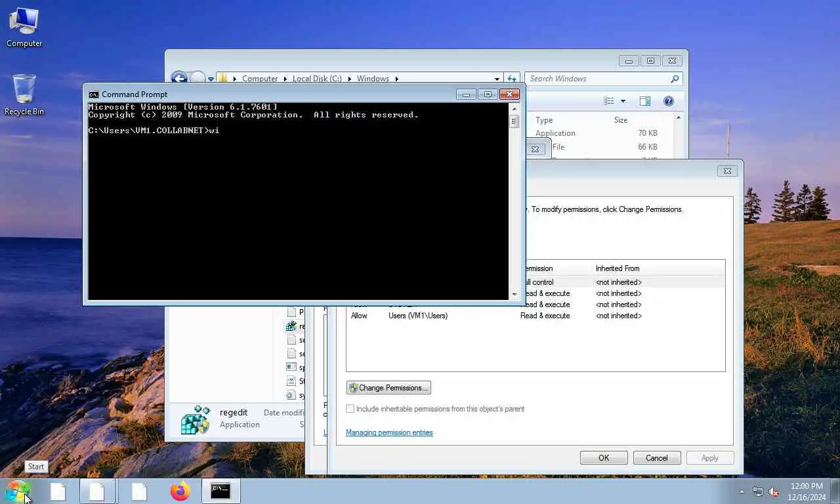Click the first blank-page taskbar icon
The width and height of the screenshot is (840, 504).
(x=58, y=491)
